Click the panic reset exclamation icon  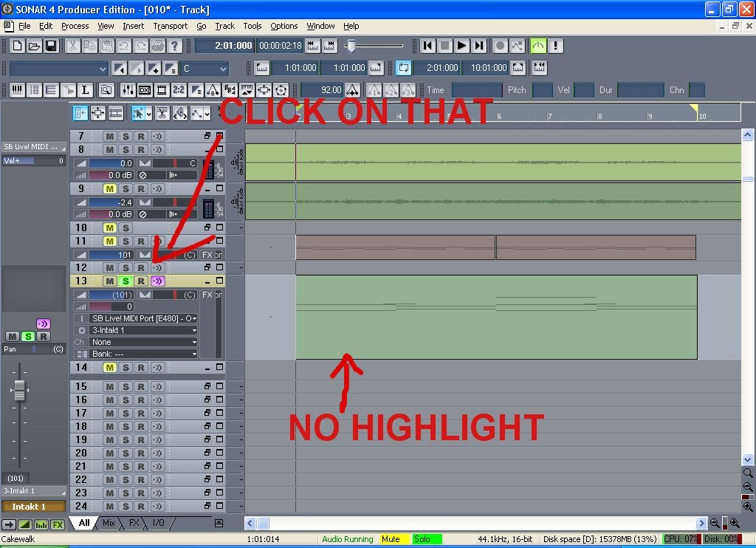tap(555, 46)
